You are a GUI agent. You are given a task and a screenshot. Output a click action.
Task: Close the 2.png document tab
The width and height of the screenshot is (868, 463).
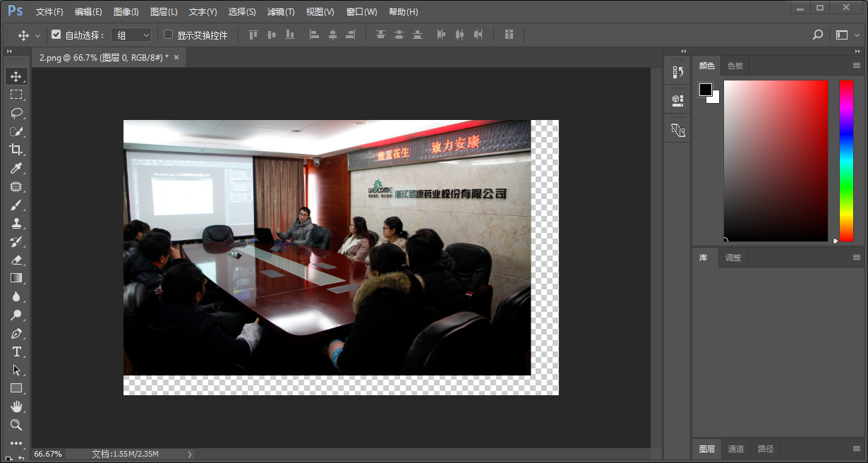click(x=176, y=58)
